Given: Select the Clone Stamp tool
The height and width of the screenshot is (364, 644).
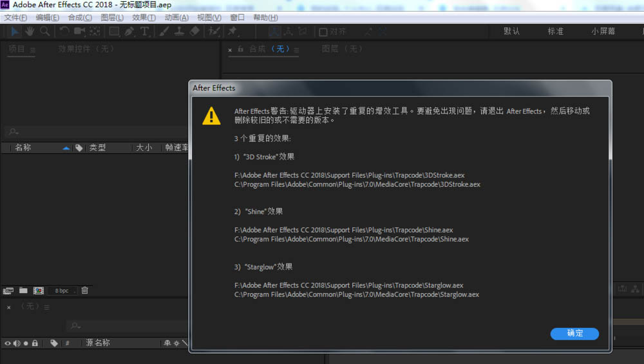Looking at the screenshot, I should pos(179,31).
